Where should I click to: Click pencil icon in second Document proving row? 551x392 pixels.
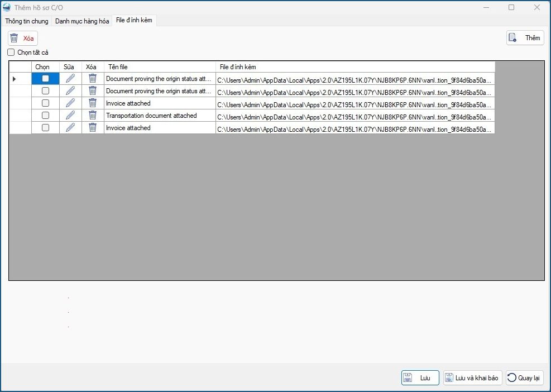(70, 91)
